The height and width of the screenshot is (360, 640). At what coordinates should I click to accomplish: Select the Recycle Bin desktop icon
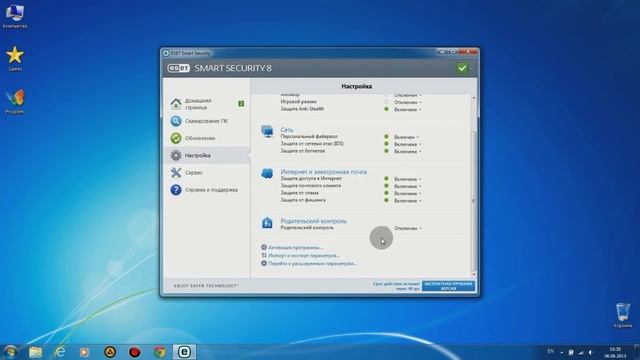click(623, 315)
